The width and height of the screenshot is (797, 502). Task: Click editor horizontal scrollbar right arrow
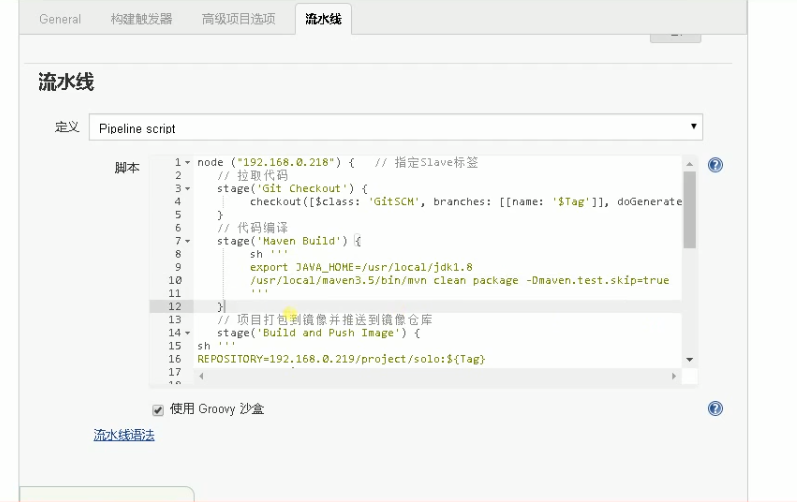pos(674,376)
